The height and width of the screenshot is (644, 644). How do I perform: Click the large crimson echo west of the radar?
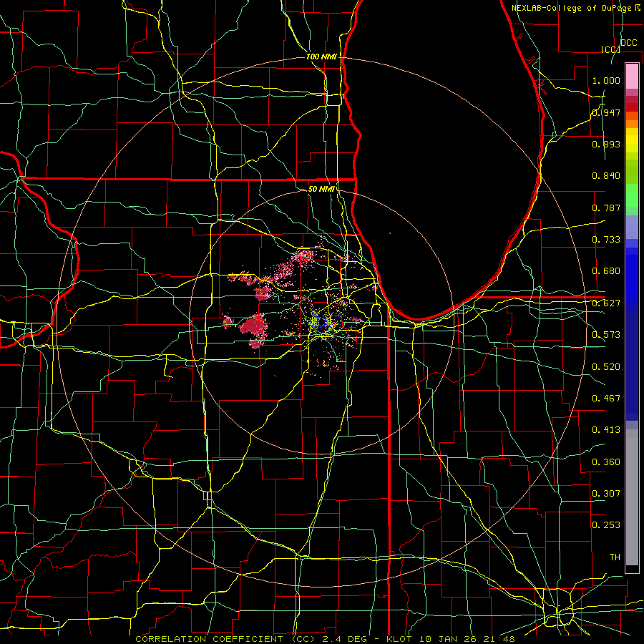pyautogui.click(x=255, y=326)
